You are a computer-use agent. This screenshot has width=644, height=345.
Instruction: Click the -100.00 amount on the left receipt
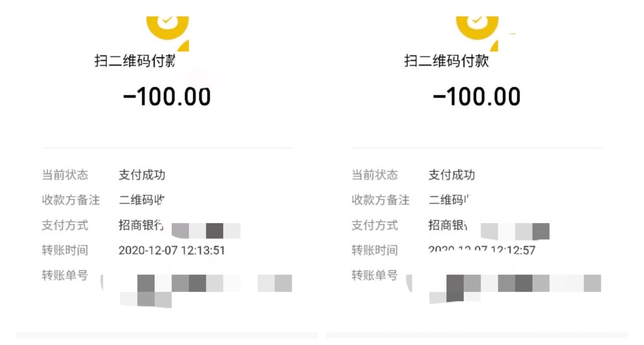tap(167, 97)
